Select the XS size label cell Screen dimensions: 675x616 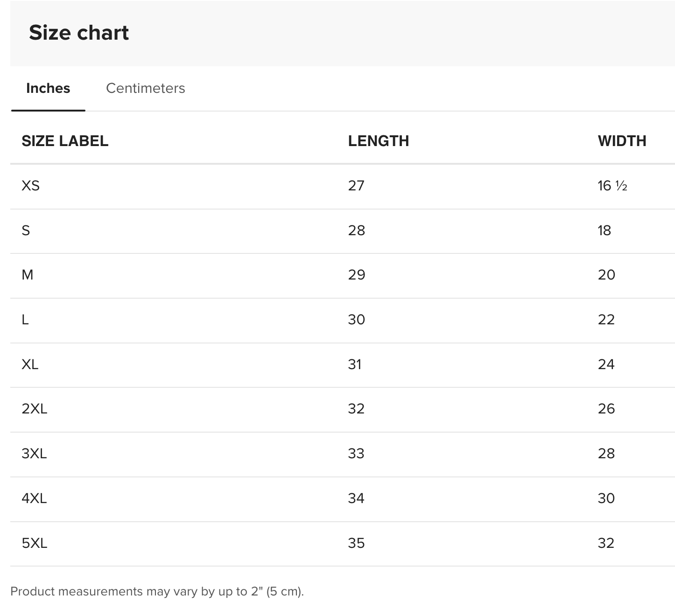[31, 186]
